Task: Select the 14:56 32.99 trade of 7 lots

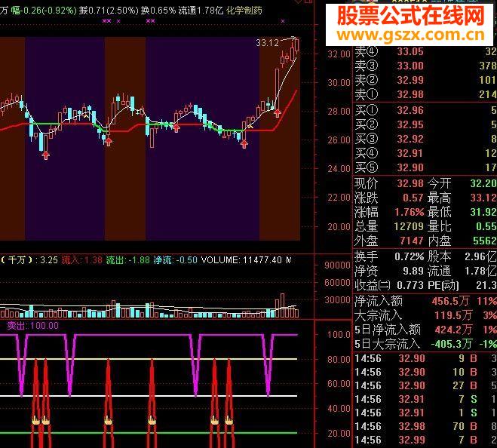Action: click(425, 440)
